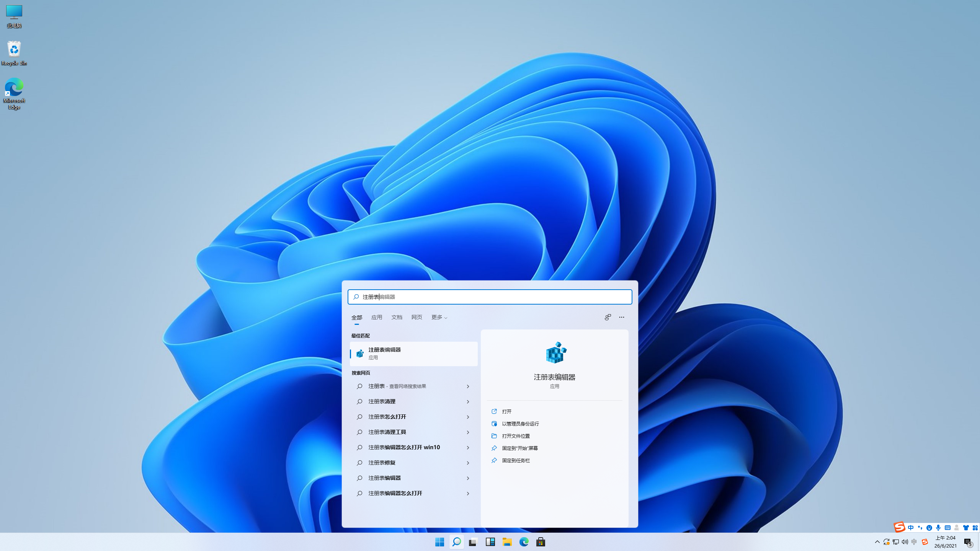This screenshot has height=551, width=980.
Task: Click 以管理员身份运行 action
Action: click(520, 424)
